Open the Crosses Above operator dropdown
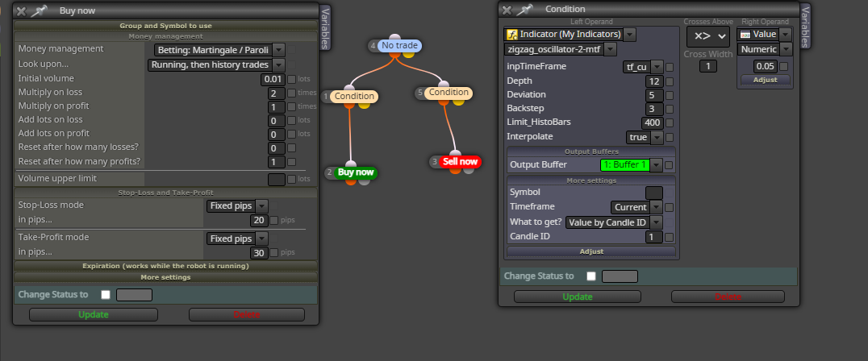This screenshot has height=361, width=868. click(708, 37)
